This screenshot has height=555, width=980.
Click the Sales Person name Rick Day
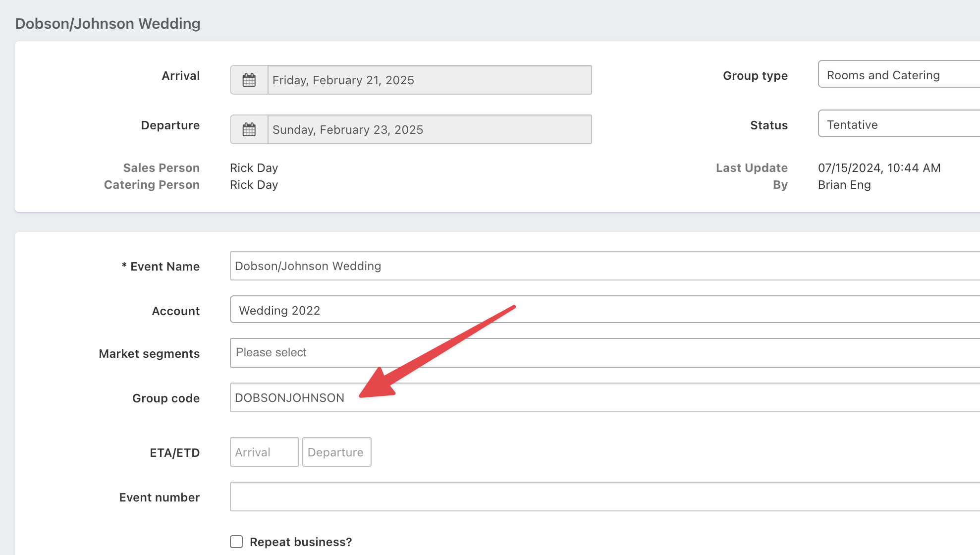[x=254, y=168]
